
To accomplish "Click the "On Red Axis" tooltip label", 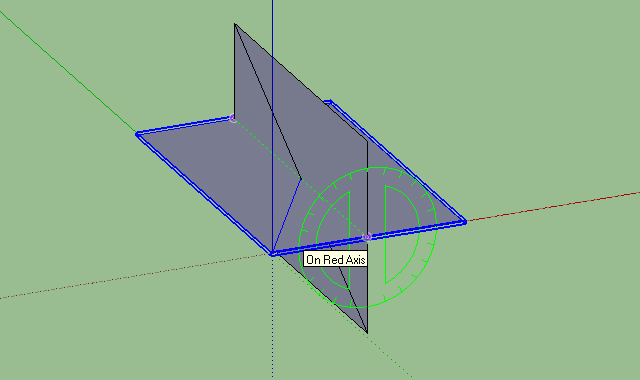I will tap(336, 260).
